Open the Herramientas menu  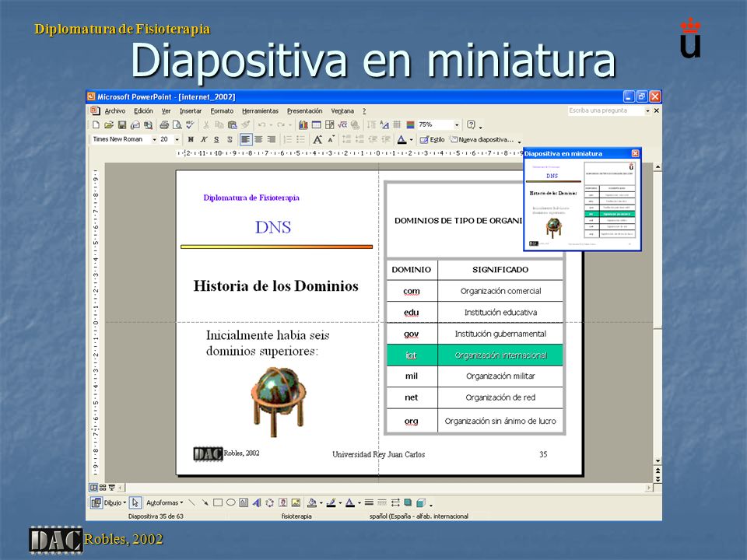pyautogui.click(x=260, y=111)
